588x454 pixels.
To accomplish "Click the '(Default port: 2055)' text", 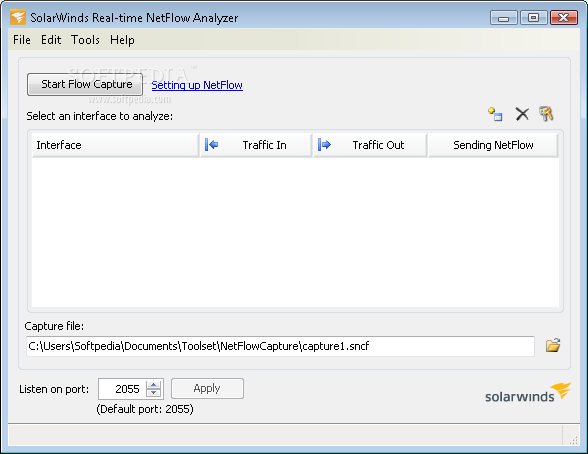I will pos(145,409).
